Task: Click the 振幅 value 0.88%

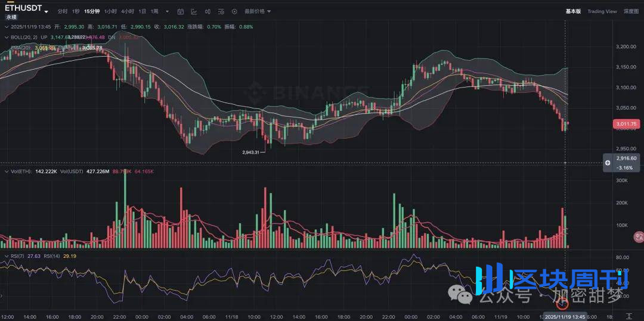Action: [246, 27]
